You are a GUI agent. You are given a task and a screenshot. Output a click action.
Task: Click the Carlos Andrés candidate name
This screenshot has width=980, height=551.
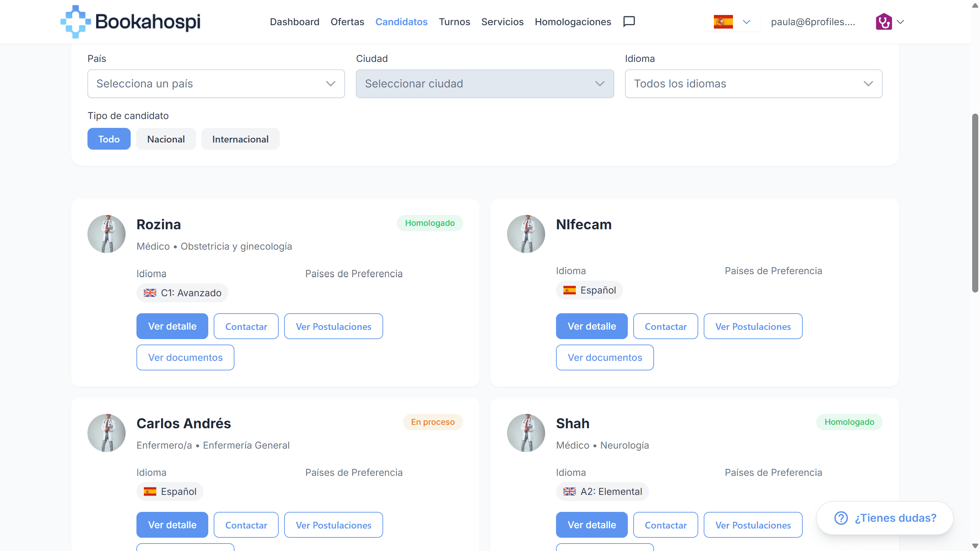(184, 423)
